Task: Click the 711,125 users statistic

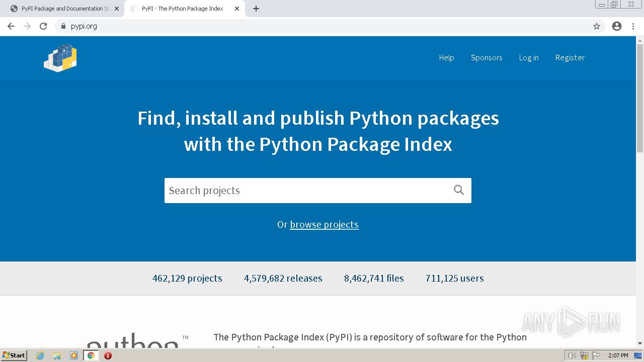Action: coord(455,278)
